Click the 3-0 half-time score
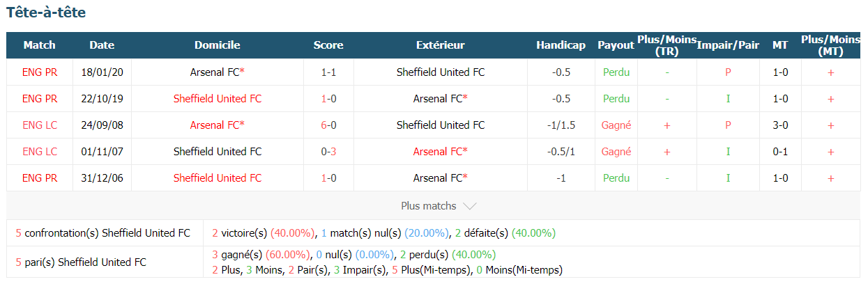 pos(780,125)
